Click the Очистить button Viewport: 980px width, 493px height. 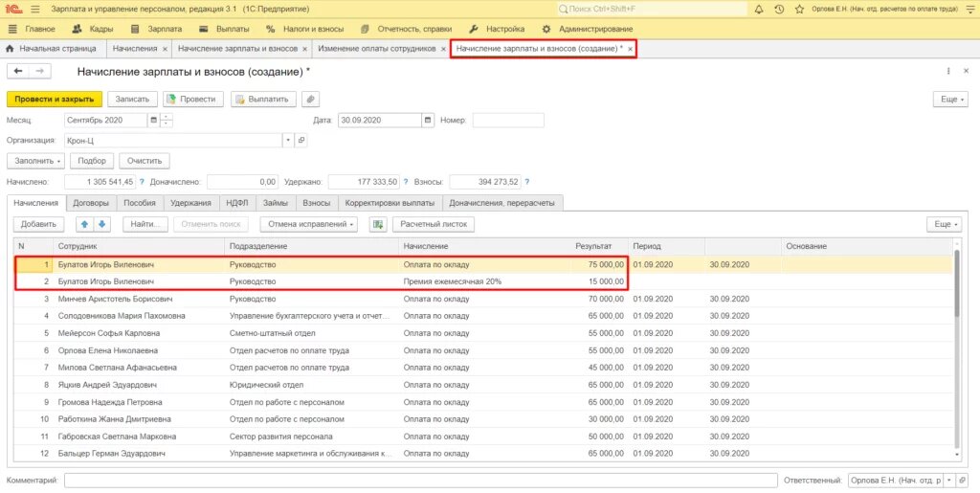coord(145,161)
